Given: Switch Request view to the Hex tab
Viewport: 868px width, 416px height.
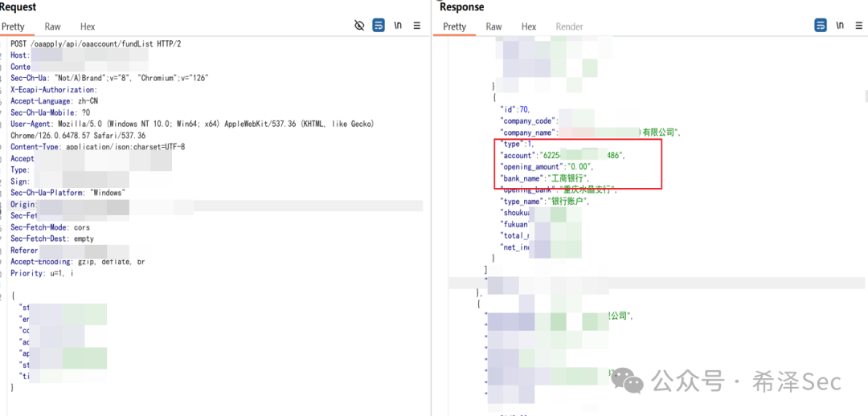Looking at the screenshot, I should point(88,27).
